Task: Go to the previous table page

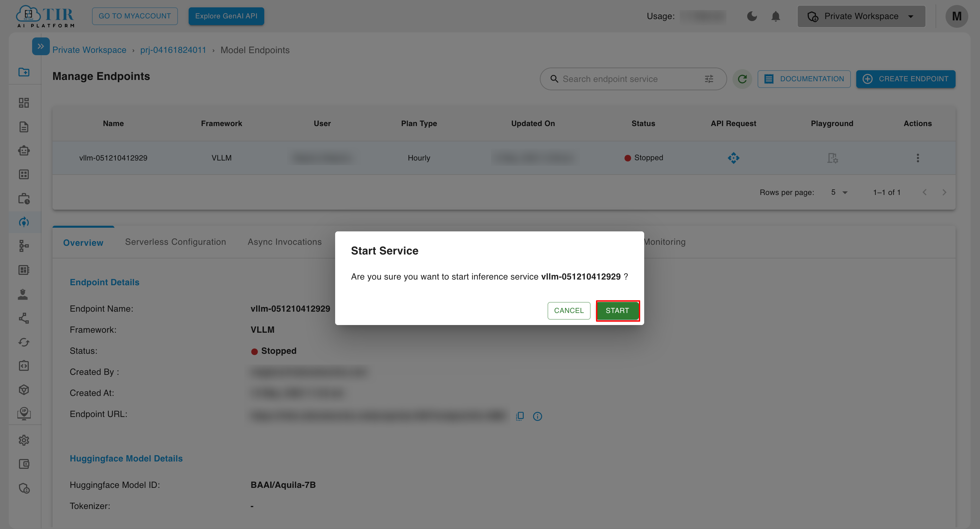Action: tap(924, 192)
